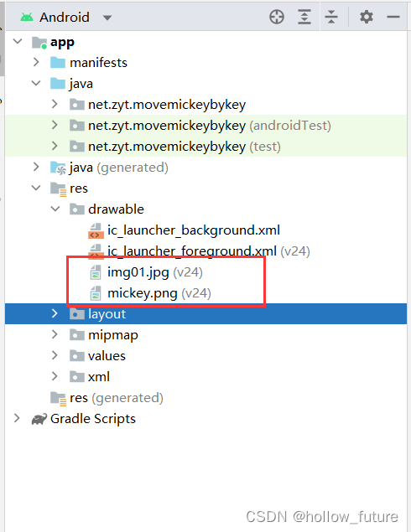Viewport: 411px width, 532px height.
Task: Click the res resource folder icon
Action: (x=58, y=189)
